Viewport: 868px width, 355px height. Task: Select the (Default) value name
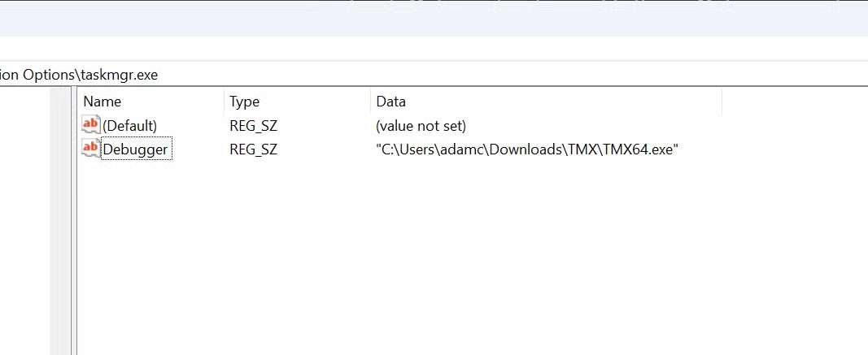pyautogui.click(x=130, y=126)
